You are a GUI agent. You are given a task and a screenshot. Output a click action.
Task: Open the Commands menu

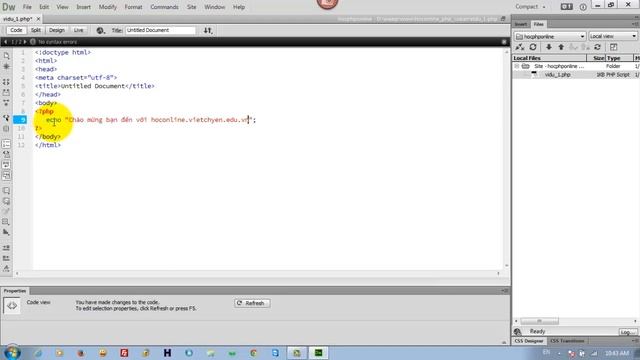coord(164,7)
